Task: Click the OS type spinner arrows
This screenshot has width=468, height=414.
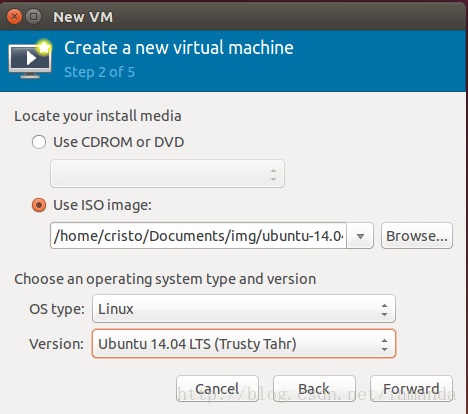Action: [384, 310]
